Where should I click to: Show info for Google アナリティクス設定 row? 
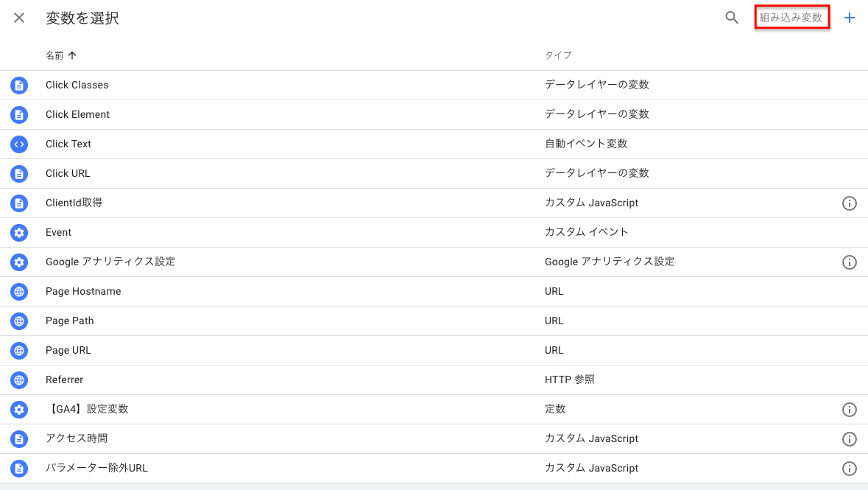point(849,262)
